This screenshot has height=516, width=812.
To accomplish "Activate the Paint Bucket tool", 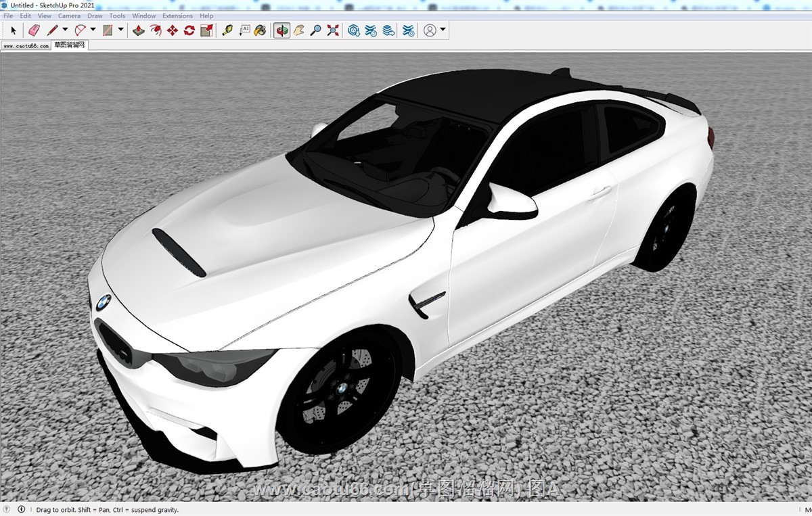I will tap(261, 30).
